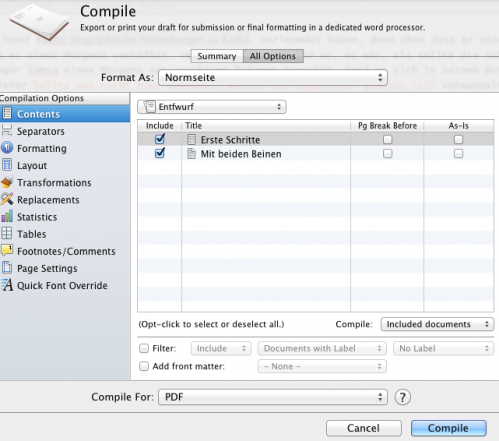Switch to the All Options tab
Viewport: 499px width, 441px height.
tap(273, 56)
